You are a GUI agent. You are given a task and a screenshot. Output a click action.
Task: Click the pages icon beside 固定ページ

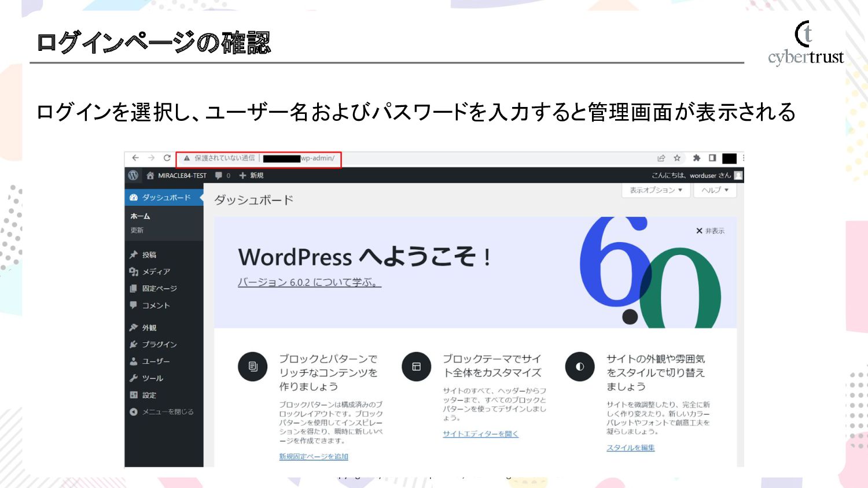[x=134, y=288]
